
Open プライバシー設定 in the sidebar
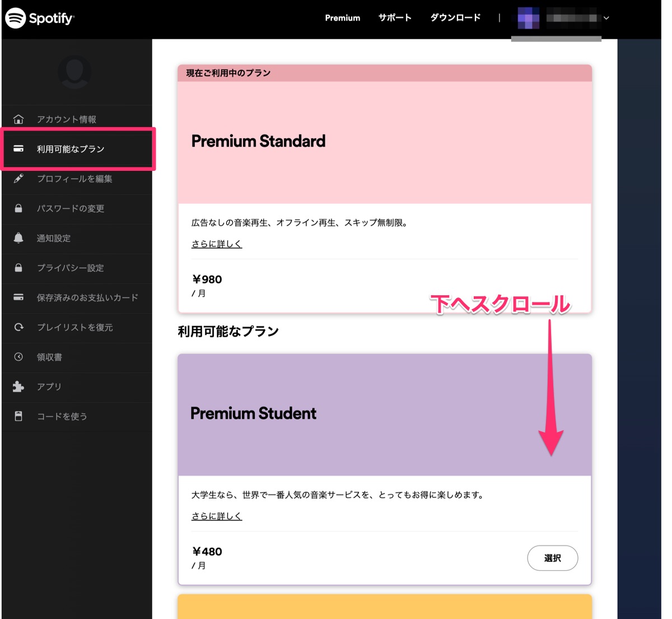[x=71, y=268]
